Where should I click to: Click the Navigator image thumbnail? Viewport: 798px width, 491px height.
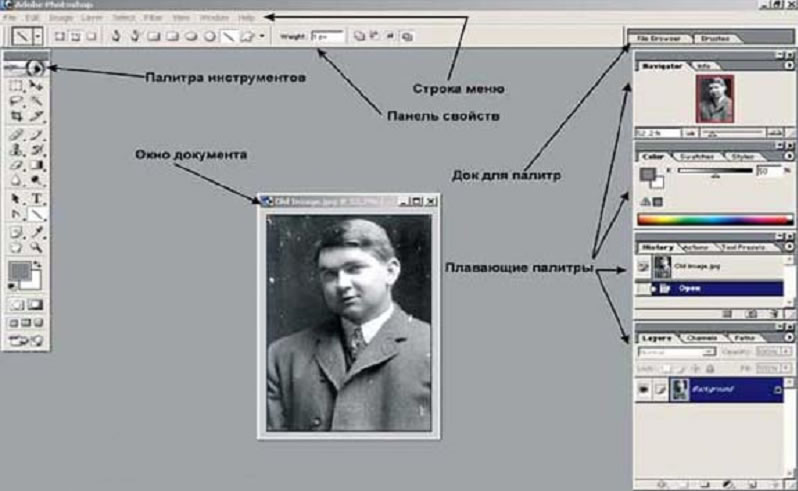pos(715,99)
